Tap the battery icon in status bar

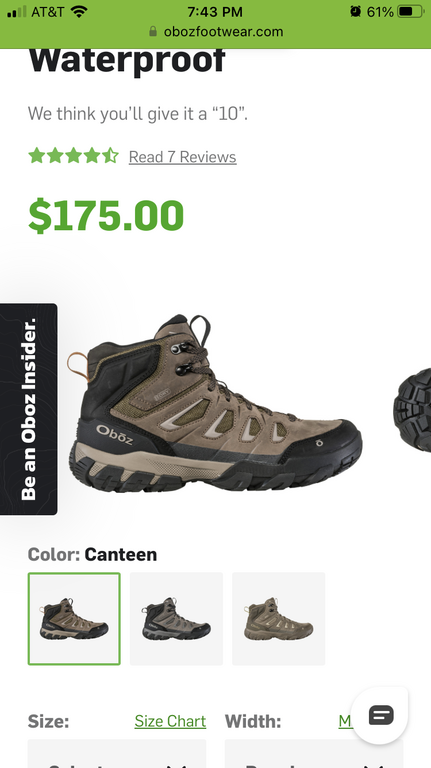(x=410, y=11)
